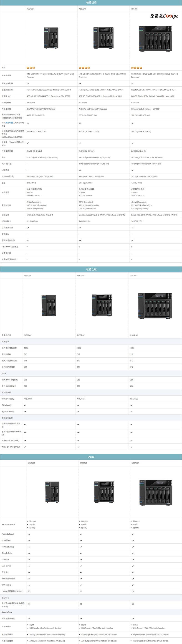Open AS6704T product image in 硬體規格 section
Screen dimensions: 182x644
[103, 38]
